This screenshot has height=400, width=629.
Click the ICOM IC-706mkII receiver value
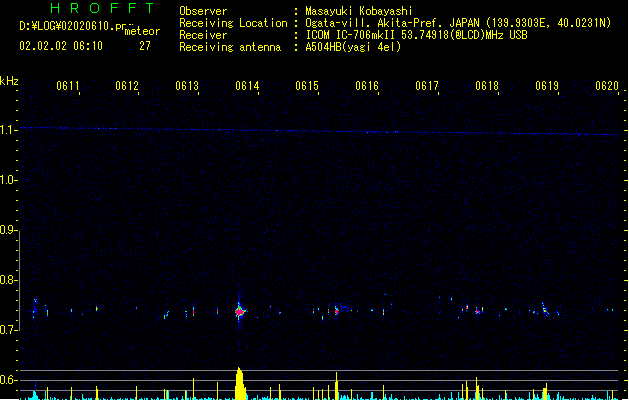tap(416, 35)
